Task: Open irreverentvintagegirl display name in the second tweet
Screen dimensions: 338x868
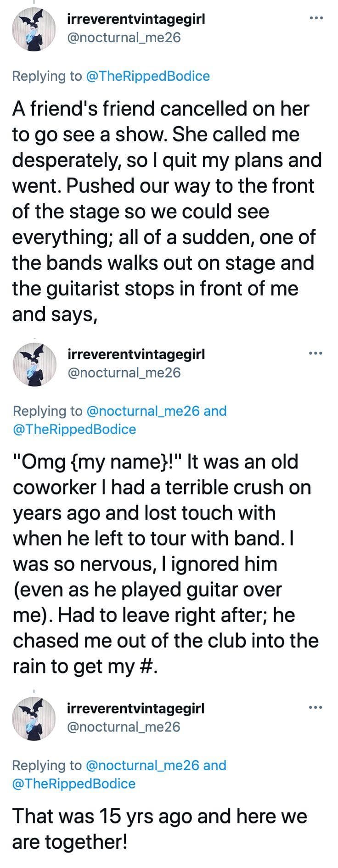Action: coord(136,354)
